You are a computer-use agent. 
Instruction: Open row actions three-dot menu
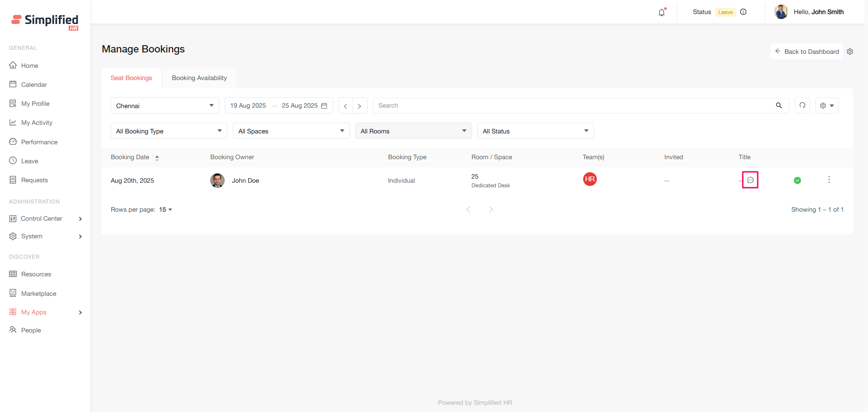point(829,180)
